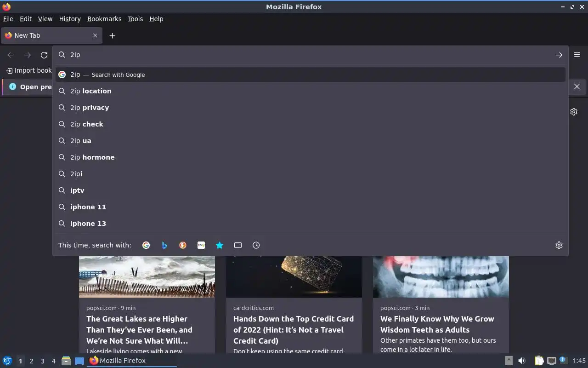Click the Import bookmarks button
This screenshot has height=368, width=588.
(x=28, y=70)
